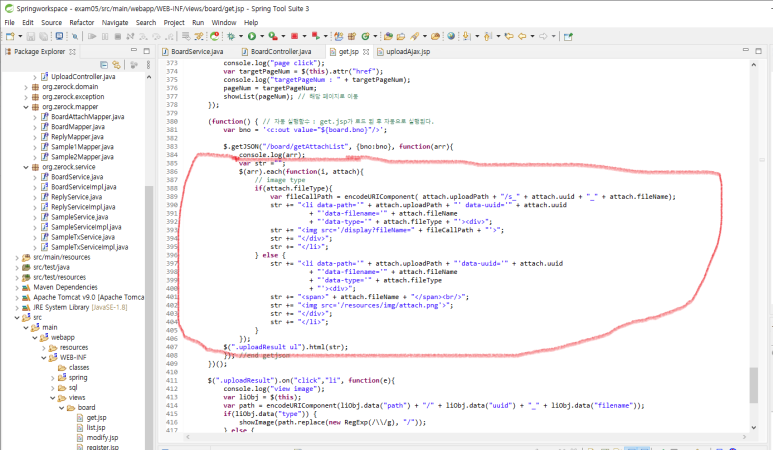The height and width of the screenshot is (450, 773).
Task: Click the gray Terminate square icon
Action: pyautogui.click(x=118, y=36)
